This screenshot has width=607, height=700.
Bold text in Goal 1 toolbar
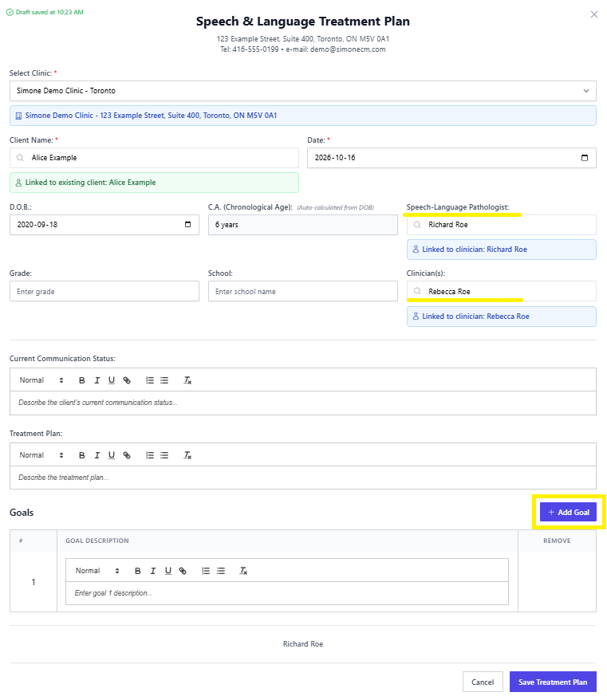(x=137, y=571)
